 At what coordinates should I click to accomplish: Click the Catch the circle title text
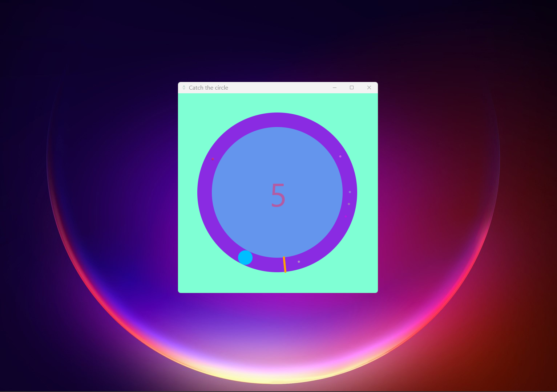point(209,87)
